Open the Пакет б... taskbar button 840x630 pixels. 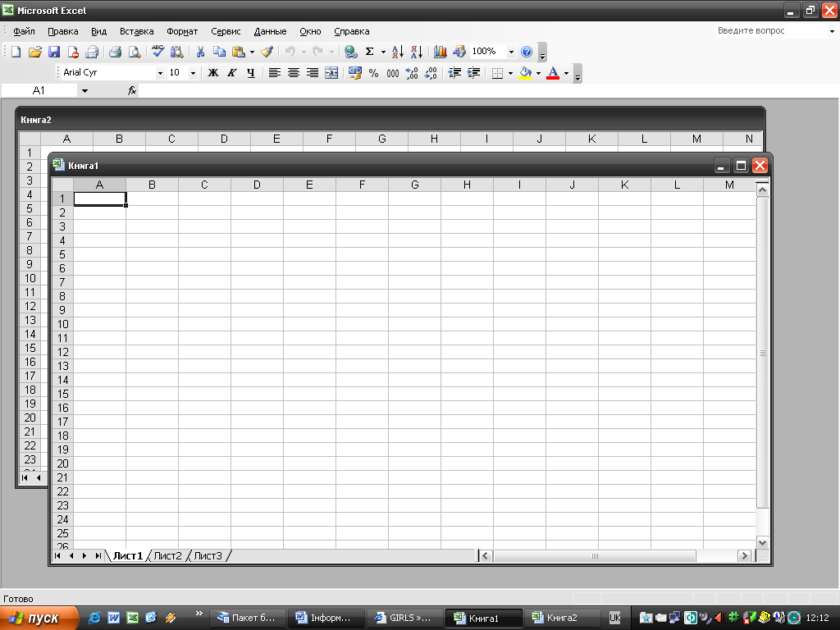247,618
